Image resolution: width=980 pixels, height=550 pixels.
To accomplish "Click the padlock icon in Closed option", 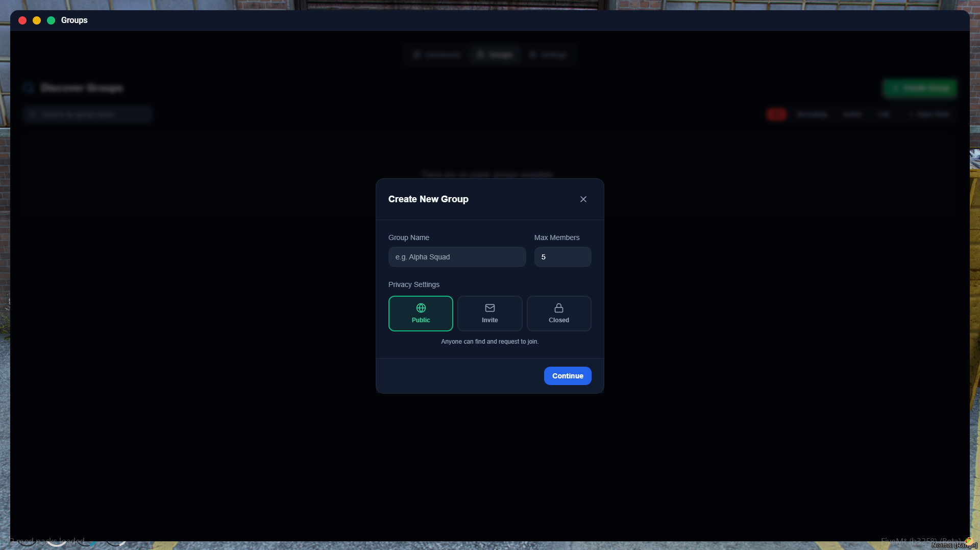I will 559,308.
